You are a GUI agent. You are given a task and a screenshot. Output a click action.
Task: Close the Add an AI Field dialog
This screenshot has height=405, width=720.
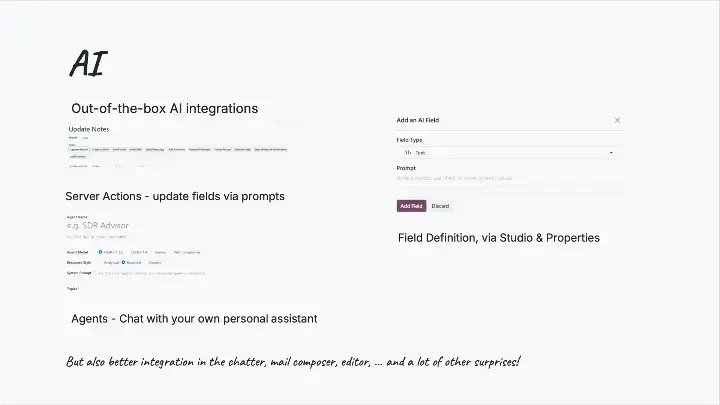tap(617, 120)
